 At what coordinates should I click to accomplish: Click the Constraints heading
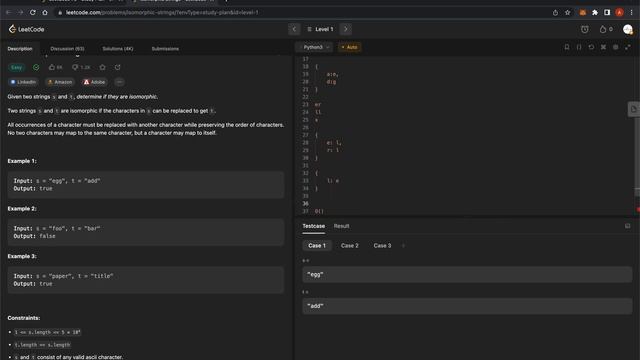pyautogui.click(x=24, y=318)
